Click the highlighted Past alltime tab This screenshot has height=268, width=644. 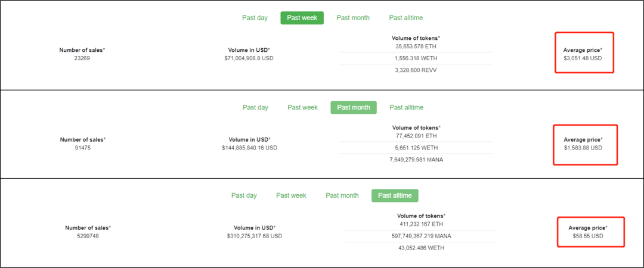coord(395,195)
